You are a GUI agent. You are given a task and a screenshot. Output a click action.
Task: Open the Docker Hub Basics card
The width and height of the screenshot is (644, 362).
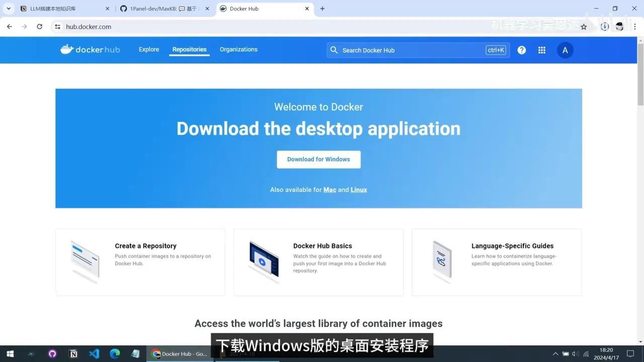pos(318,262)
